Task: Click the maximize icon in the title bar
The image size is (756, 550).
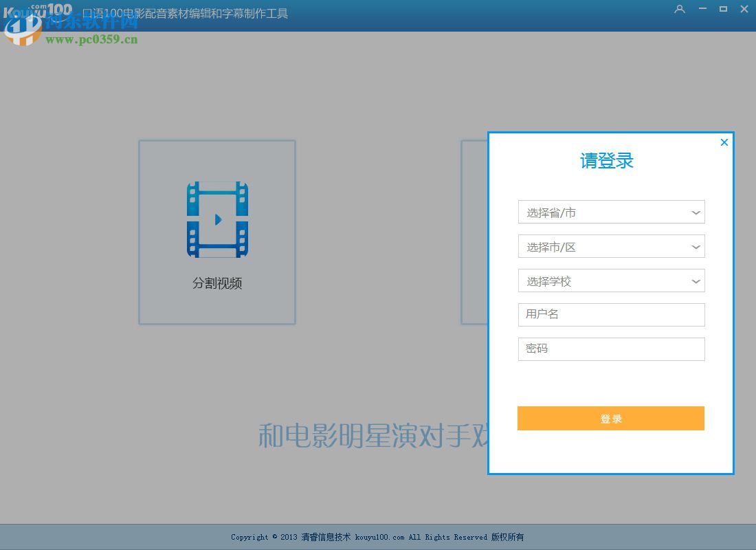Action: 723,9
